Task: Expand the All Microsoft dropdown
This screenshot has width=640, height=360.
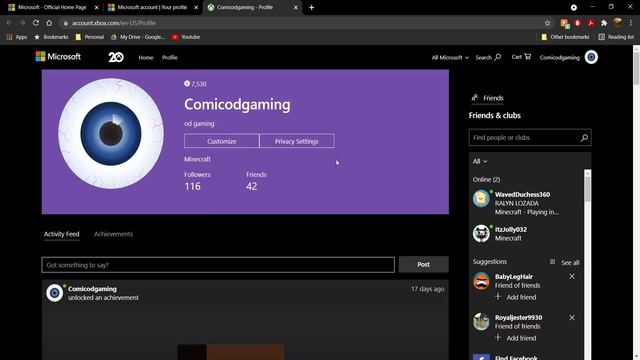Action: click(450, 58)
